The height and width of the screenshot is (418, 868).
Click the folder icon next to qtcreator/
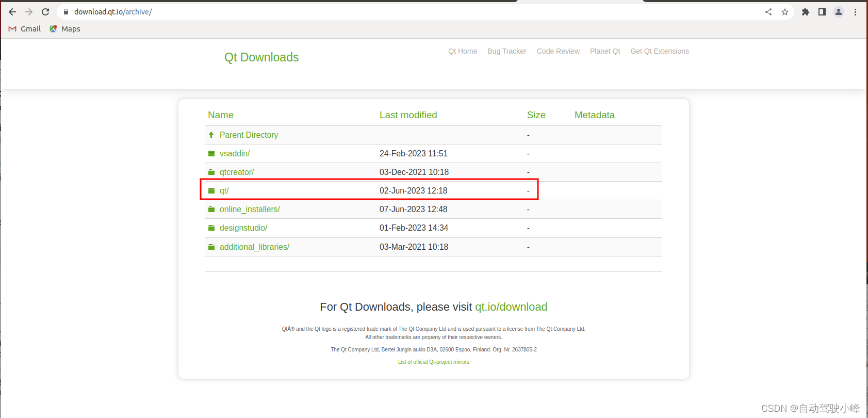click(x=211, y=172)
